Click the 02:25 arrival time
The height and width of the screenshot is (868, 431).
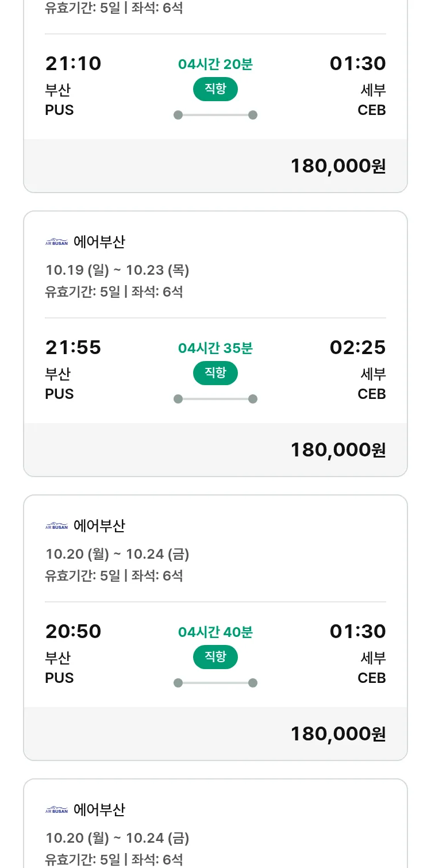[357, 348]
